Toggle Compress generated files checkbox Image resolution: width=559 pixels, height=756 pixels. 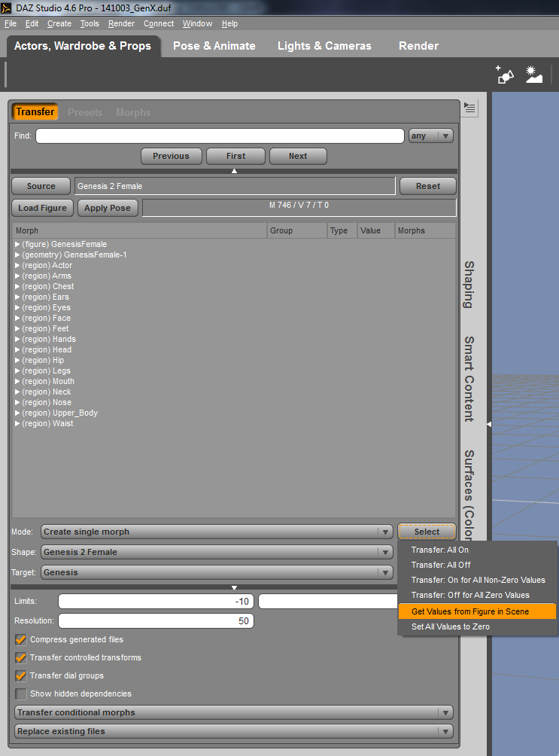point(21,640)
